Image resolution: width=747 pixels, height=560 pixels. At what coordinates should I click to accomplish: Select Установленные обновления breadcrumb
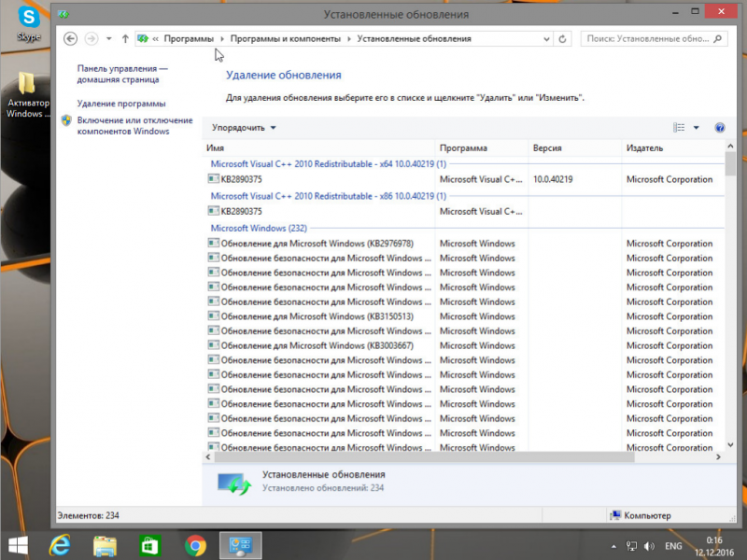tap(414, 38)
